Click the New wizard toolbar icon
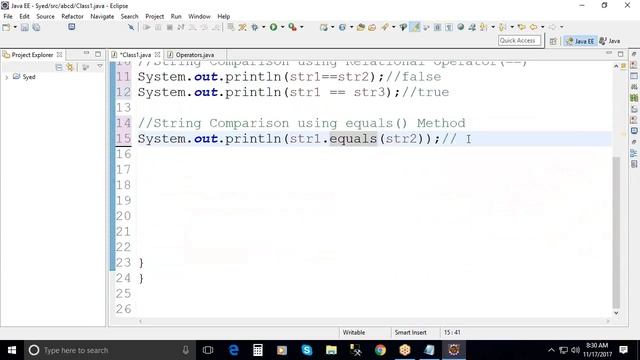 6,27
